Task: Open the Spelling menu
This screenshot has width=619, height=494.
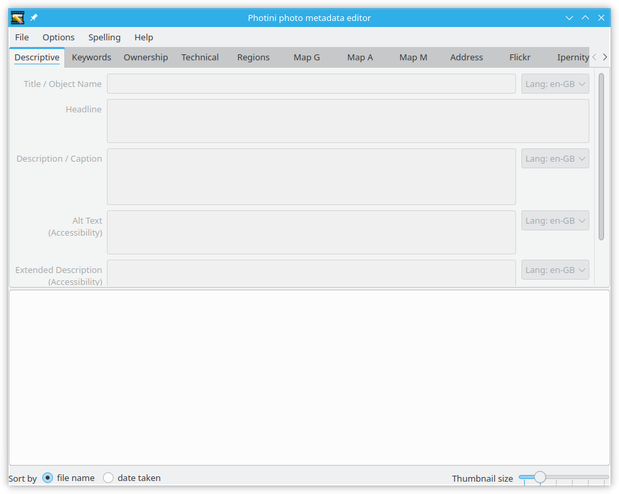Action: (x=104, y=37)
